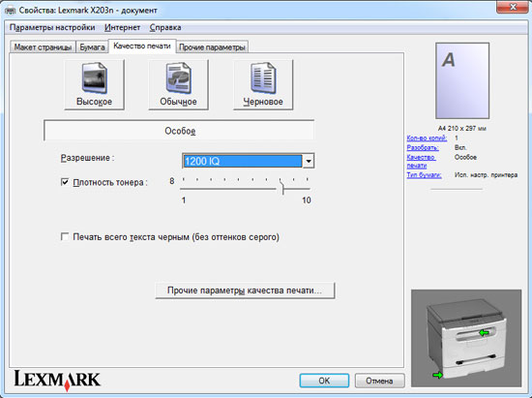Image resolution: width=532 pixels, height=398 pixels.
Task: Click the slider maximum label 10
Action: point(307,200)
